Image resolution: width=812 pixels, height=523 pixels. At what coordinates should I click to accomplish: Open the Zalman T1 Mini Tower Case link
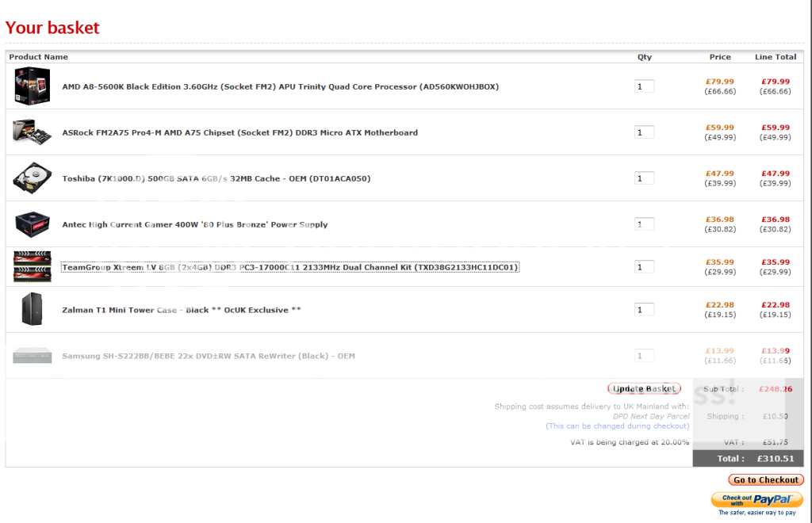tap(182, 311)
